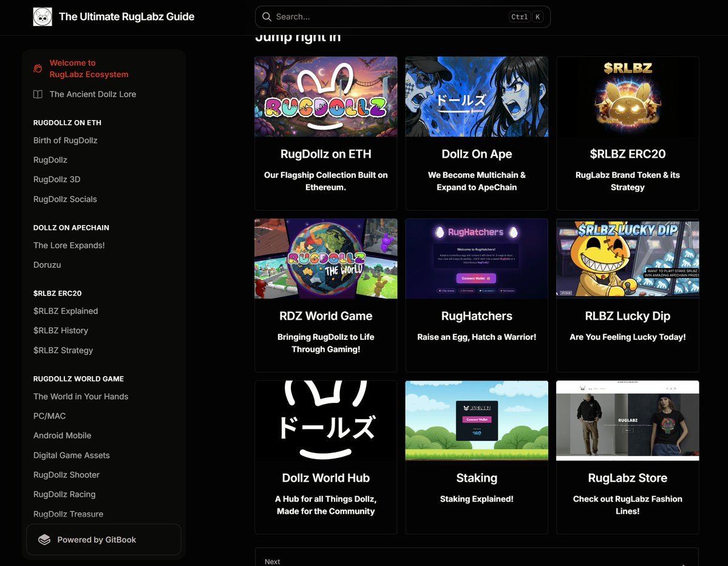The image size is (728, 566).
Task: Open the Dollz World Hub card title
Action: tap(326, 478)
